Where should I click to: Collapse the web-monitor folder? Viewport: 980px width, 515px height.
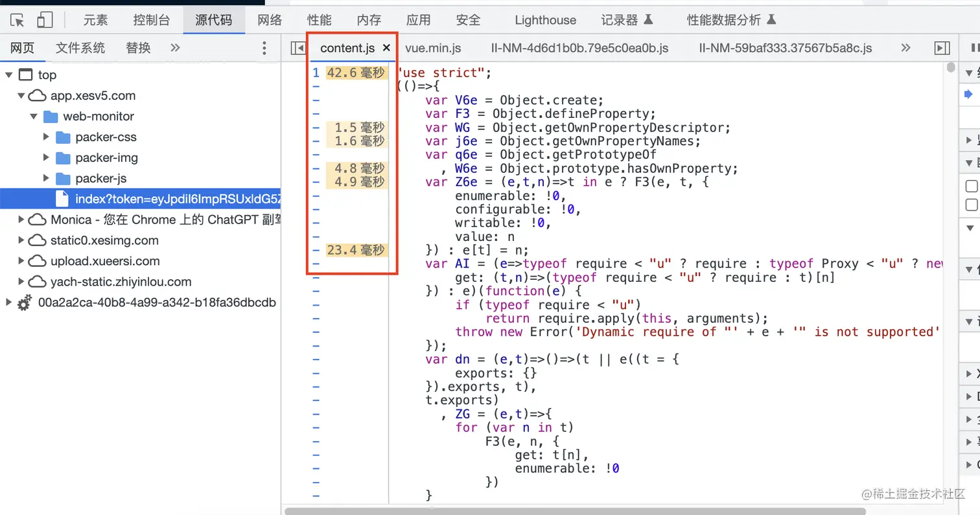(34, 116)
